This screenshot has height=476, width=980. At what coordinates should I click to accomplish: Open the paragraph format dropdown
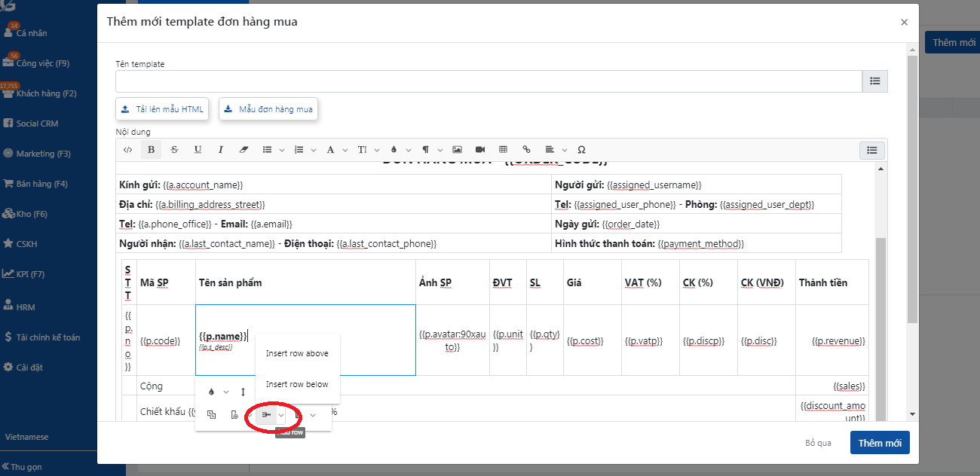430,150
